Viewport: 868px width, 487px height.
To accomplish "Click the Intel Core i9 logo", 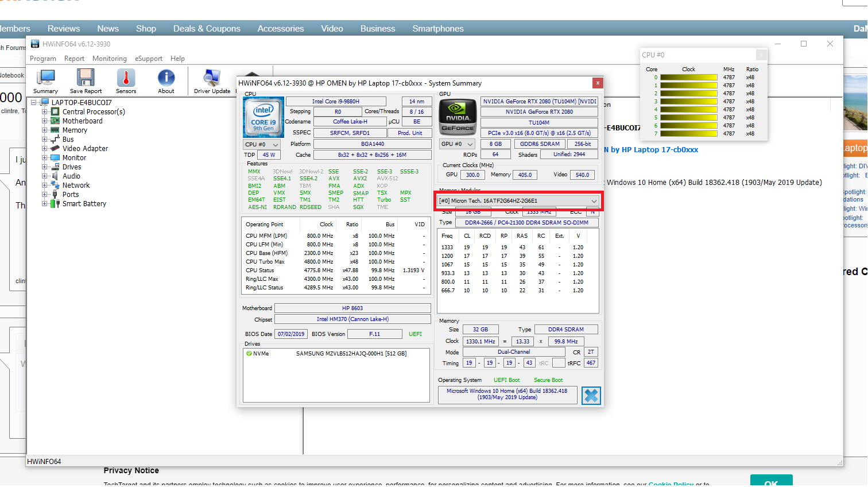I will click(263, 116).
